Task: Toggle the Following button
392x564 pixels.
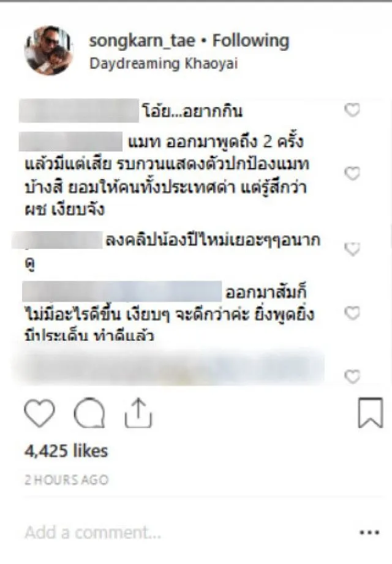Action: pos(251,40)
